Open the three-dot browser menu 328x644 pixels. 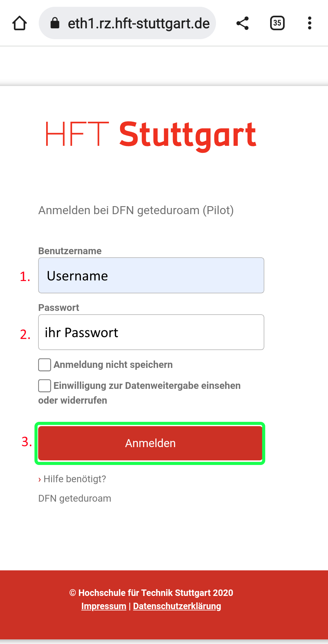click(310, 23)
